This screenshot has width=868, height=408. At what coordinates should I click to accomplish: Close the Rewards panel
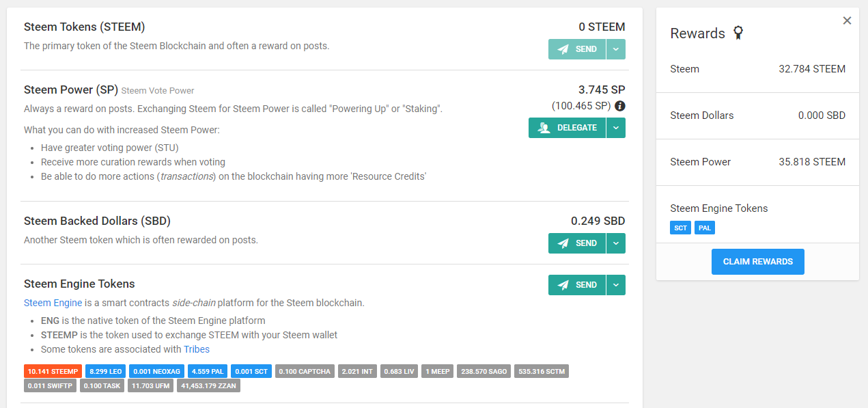[847, 21]
